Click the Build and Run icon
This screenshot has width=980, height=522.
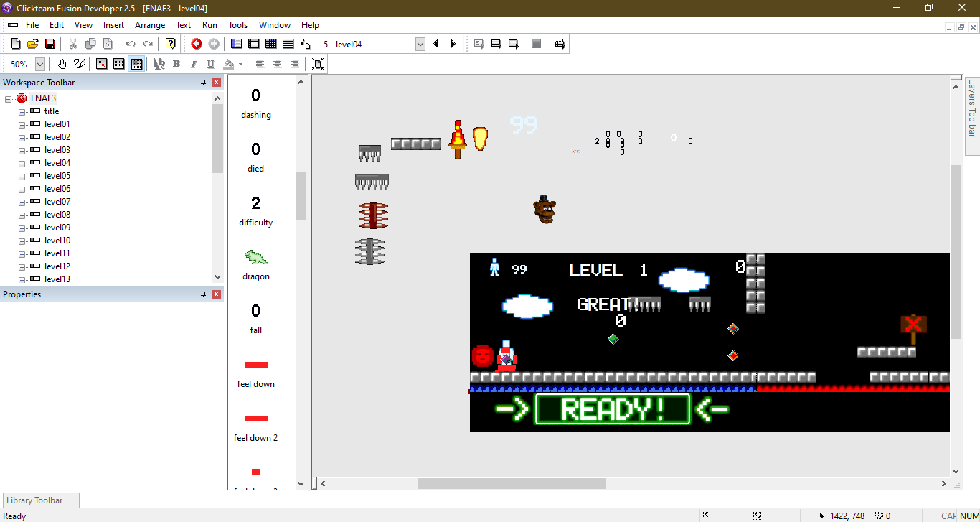560,44
